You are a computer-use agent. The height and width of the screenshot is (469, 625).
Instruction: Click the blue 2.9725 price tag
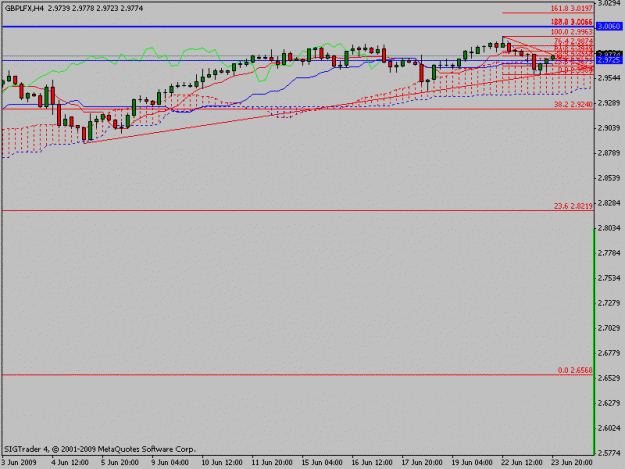(x=609, y=60)
